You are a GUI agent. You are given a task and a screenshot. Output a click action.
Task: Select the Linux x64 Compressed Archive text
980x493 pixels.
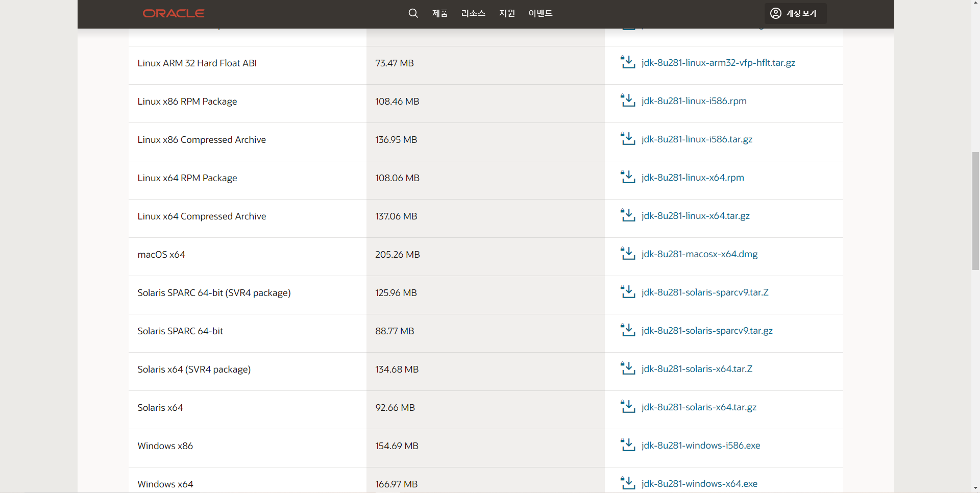tap(202, 216)
